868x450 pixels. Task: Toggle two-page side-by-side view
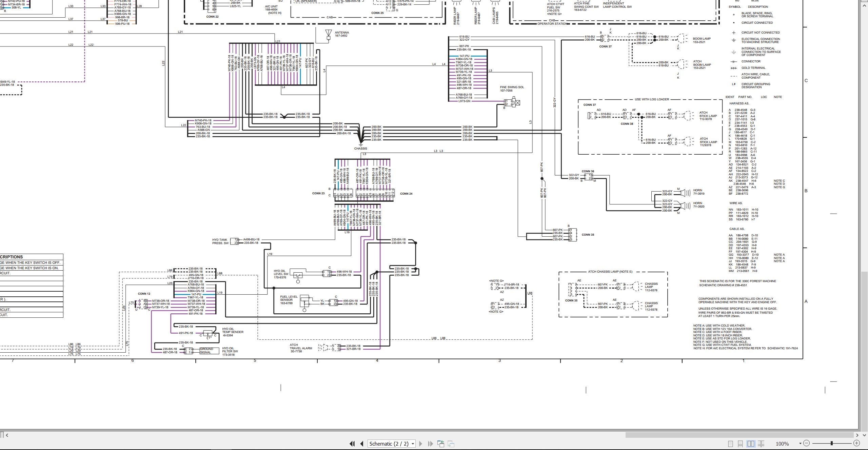point(751,444)
